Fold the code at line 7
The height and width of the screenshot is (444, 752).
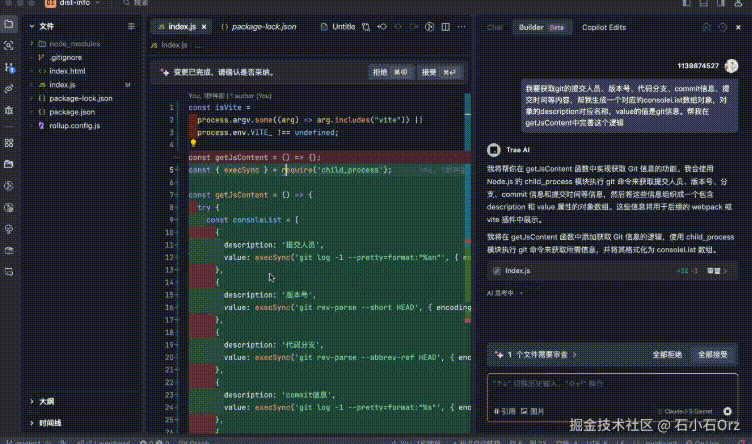click(x=178, y=195)
